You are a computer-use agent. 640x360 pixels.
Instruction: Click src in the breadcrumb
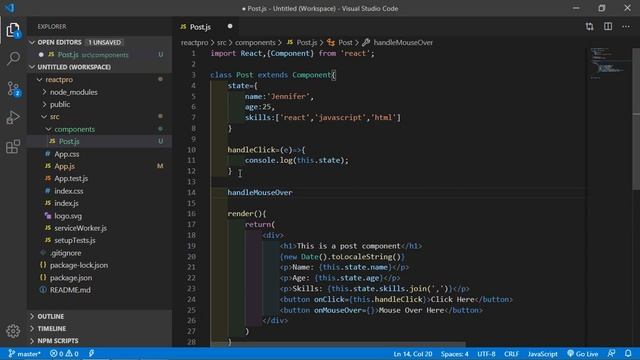(x=222, y=42)
